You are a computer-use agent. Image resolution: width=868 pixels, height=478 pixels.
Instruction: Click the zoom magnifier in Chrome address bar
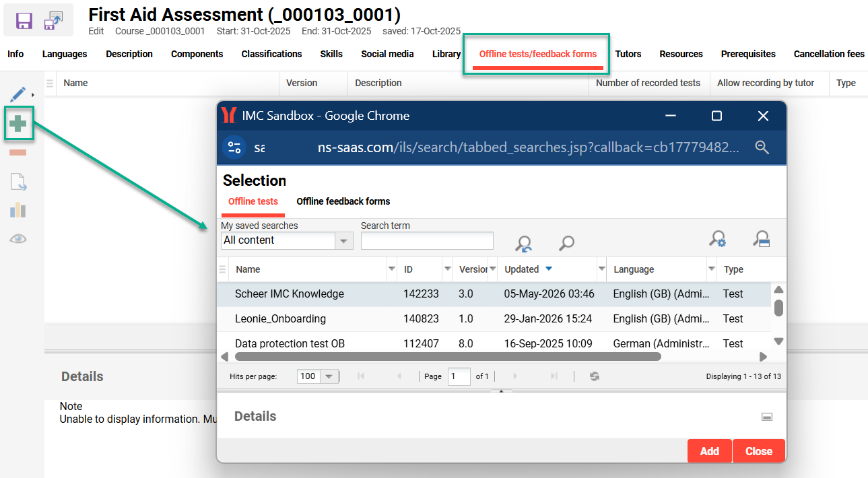click(762, 147)
